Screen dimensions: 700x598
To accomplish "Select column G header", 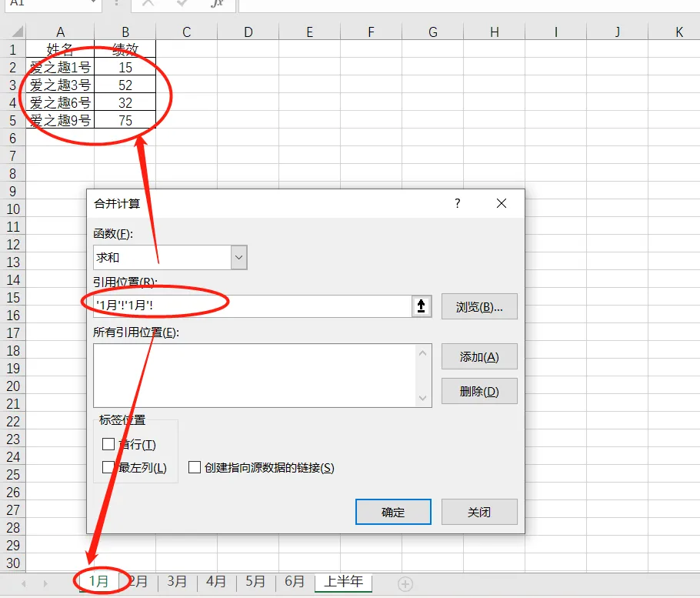I will point(432,32).
